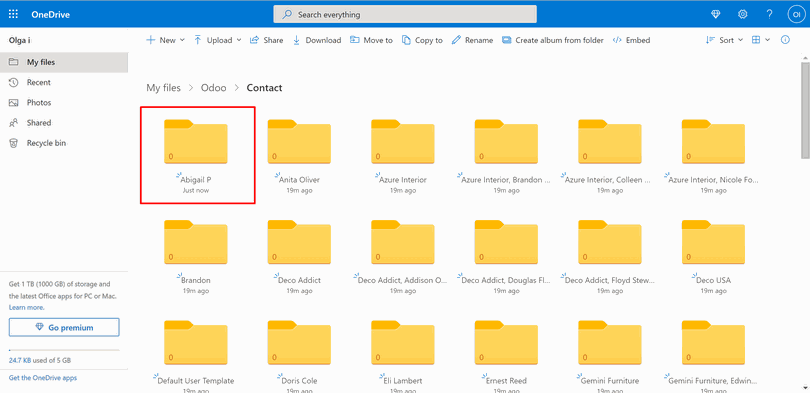810x393 pixels.
Task: Open the Azure Interior, Colleen folder
Action: point(610,142)
